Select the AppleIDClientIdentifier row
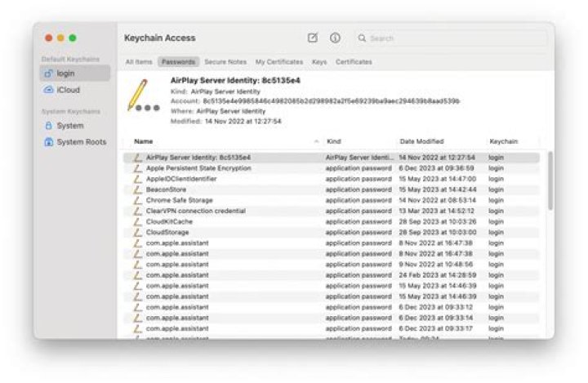 332,179
